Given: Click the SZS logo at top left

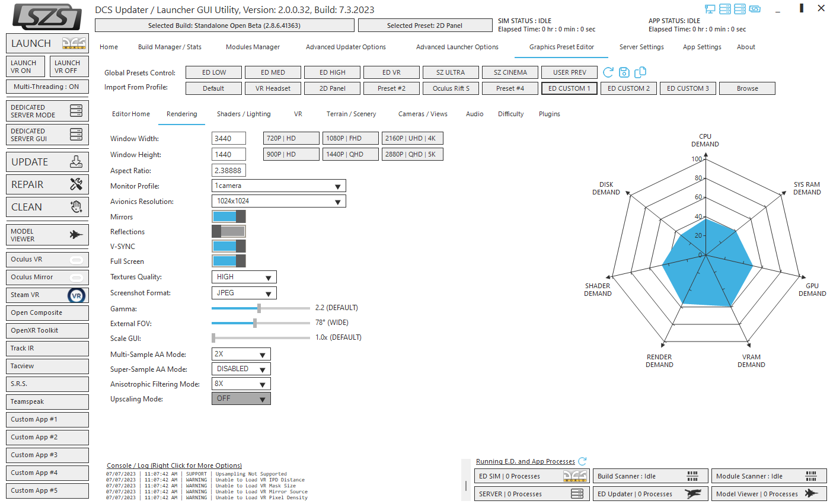Looking at the screenshot, I should point(47,17).
